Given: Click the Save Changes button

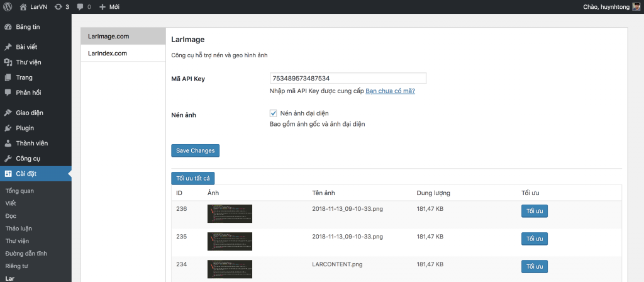Looking at the screenshot, I should 195,150.
